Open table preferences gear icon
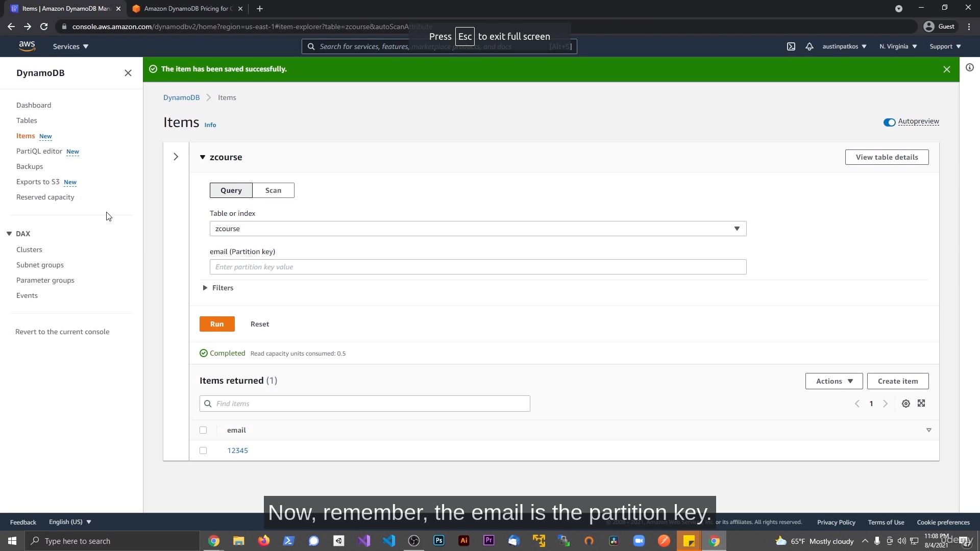The image size is (980, 551). click(905, 404)
